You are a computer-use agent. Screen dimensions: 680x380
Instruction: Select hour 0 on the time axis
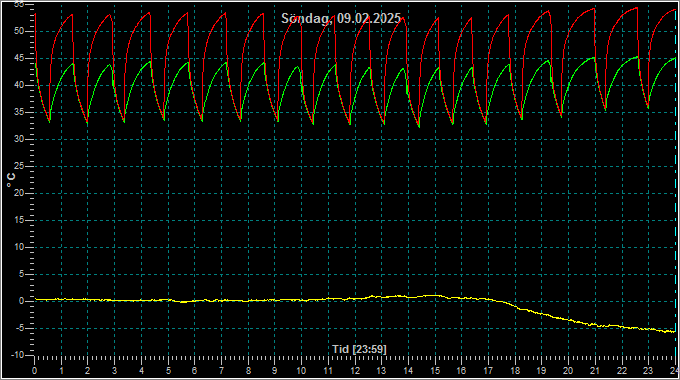tap(35, 371)
